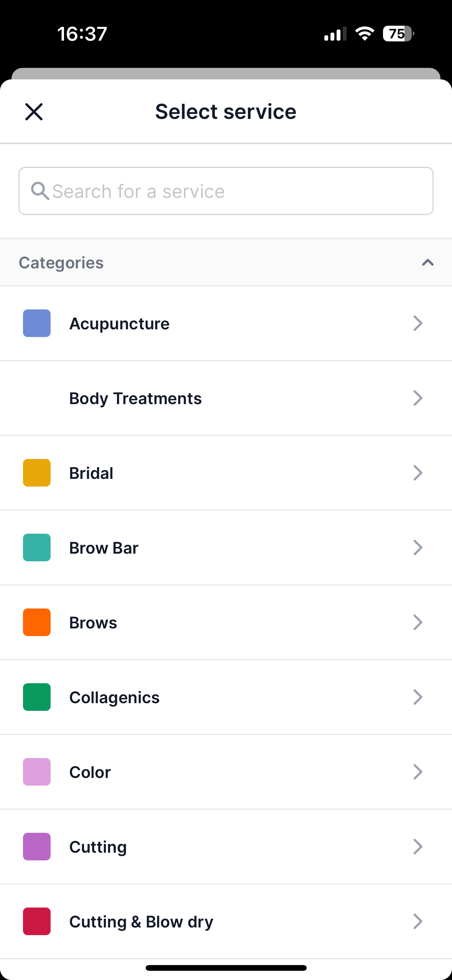
Task: Tap the search magnifier icon
Action: pyautogui.click(x=40, y=191)
